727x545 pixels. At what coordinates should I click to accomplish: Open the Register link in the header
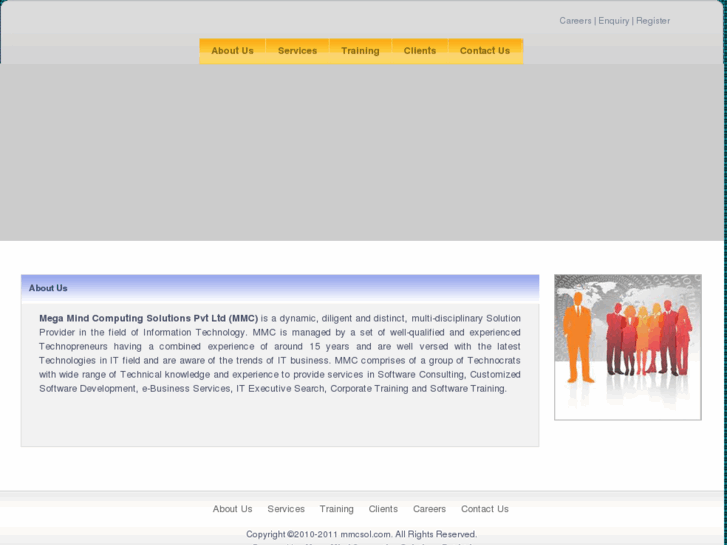653,21
